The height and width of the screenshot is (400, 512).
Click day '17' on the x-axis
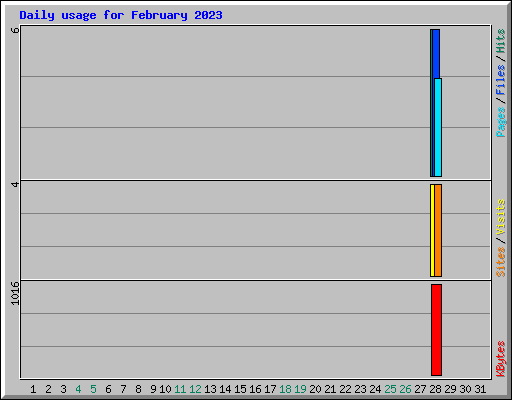pos(270,389)
